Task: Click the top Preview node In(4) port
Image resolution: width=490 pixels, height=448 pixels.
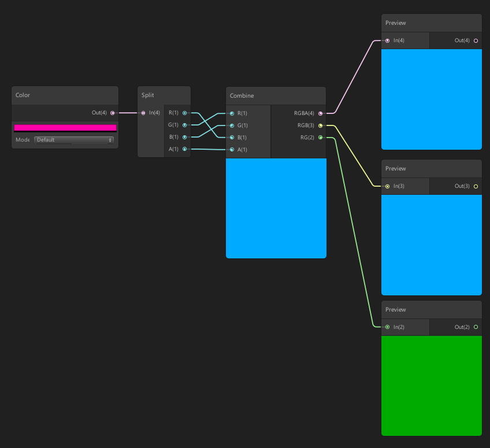Action: pos(387,40)
